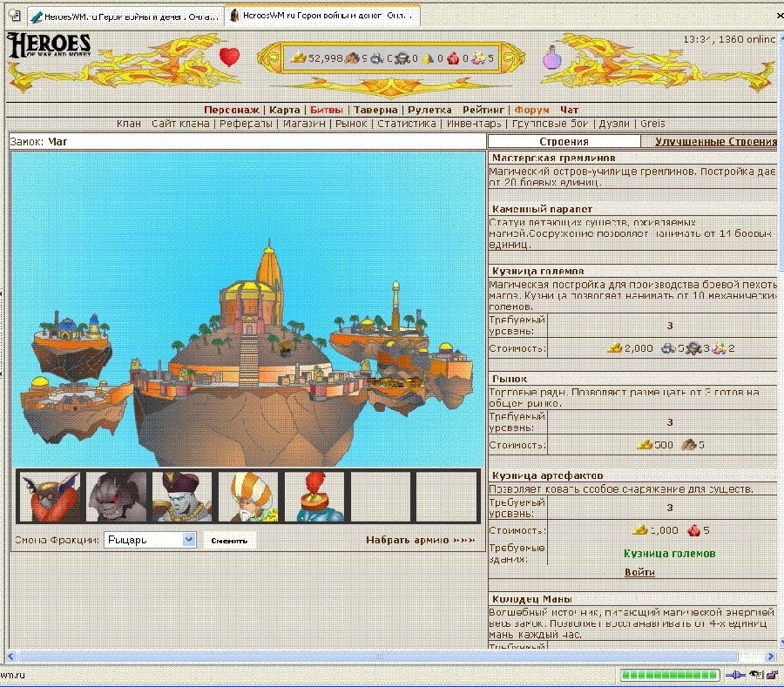Go to the Рынок link in submenu

(x=351, y=124)
